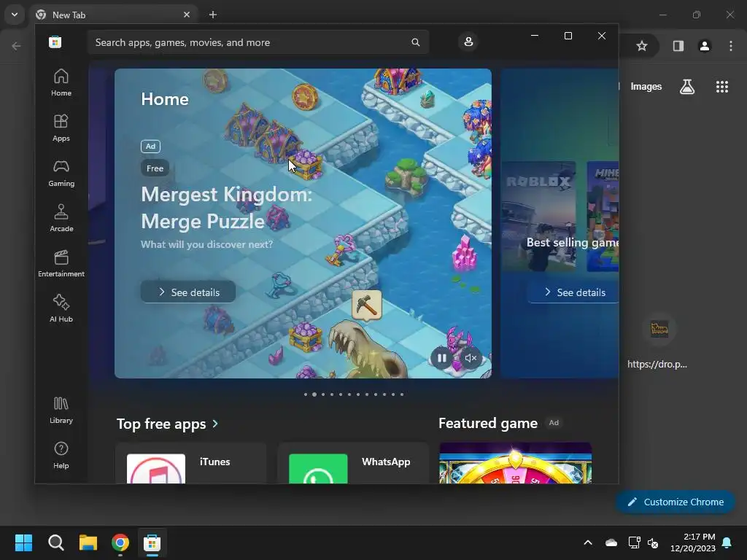Open Chrome profile avatar icon
Viewport: 747px width, 560px height.
coord(704,46)
